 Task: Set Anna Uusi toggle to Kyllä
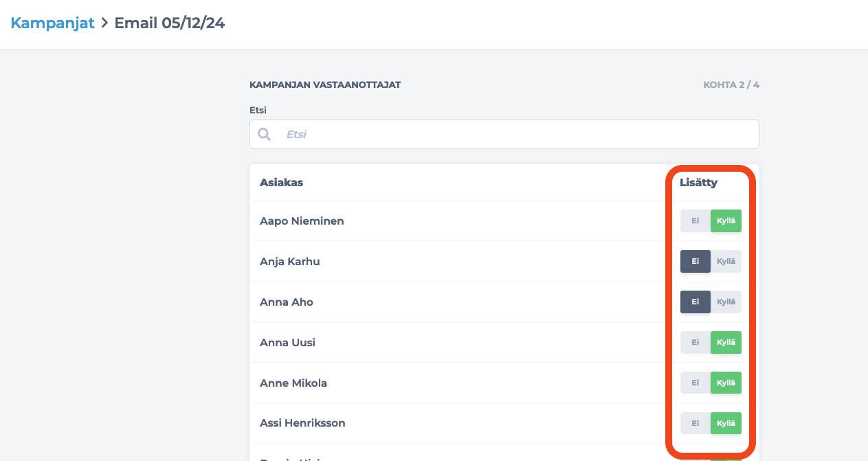726,343
